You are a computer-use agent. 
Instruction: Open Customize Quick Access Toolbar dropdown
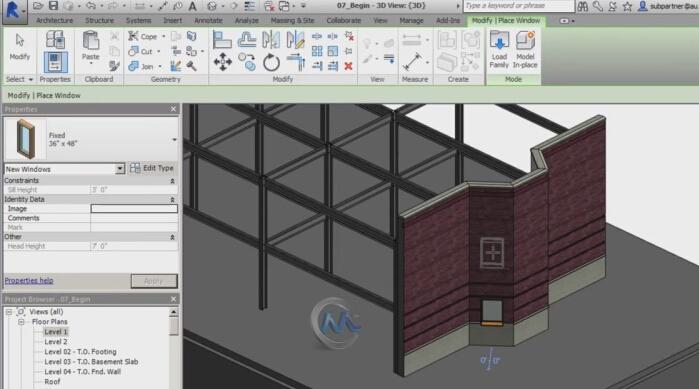[303, 6]
